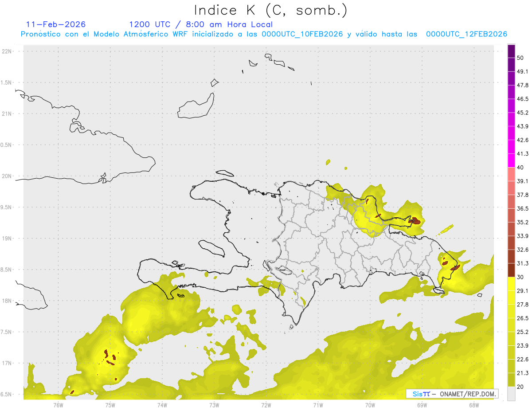This screenshot has height=411, width=532.
Task: Click the "40" color scale label
Action: click(521, 168)
